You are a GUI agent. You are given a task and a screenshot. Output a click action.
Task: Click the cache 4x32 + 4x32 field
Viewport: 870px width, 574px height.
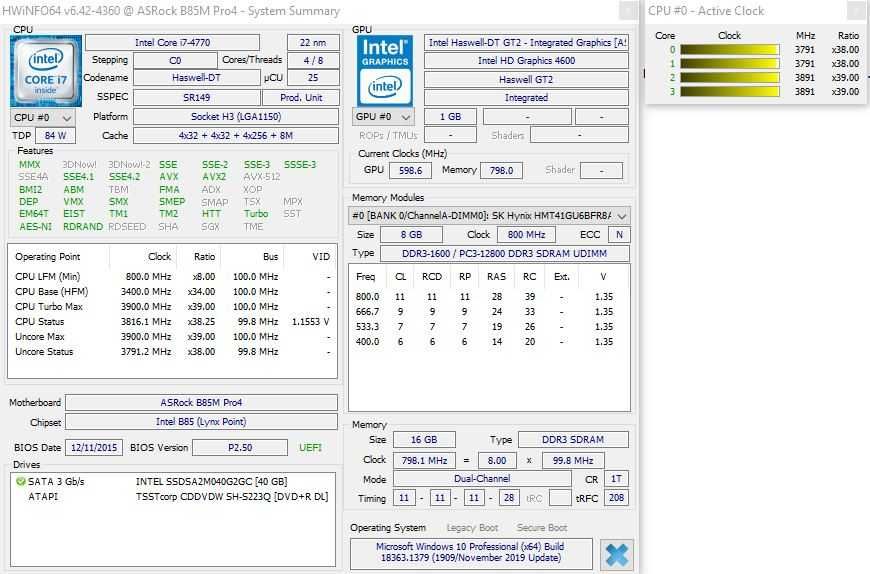pos(236,135)
